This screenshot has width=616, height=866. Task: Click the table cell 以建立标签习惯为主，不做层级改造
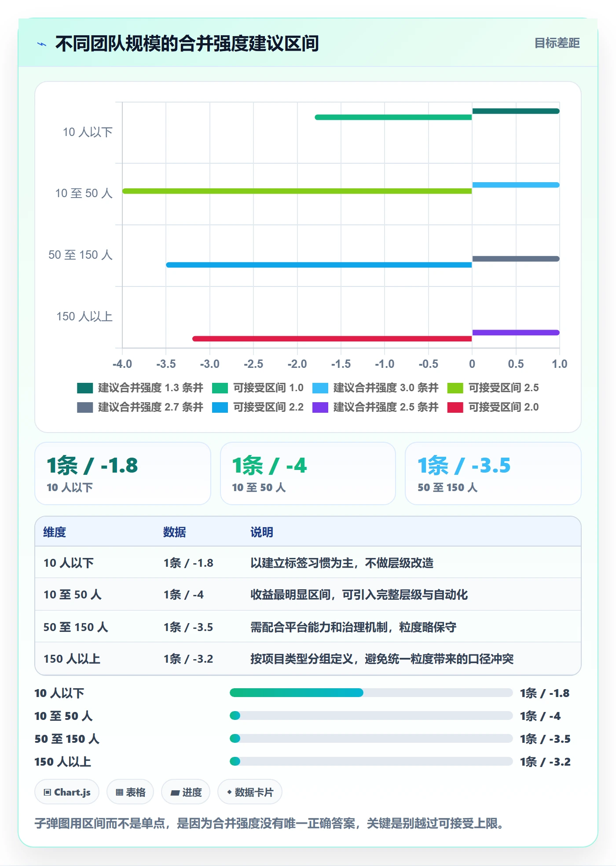342,563
